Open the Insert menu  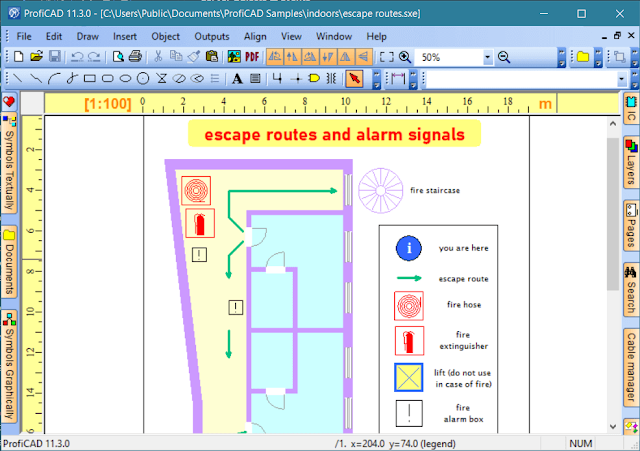click(125, 36)
